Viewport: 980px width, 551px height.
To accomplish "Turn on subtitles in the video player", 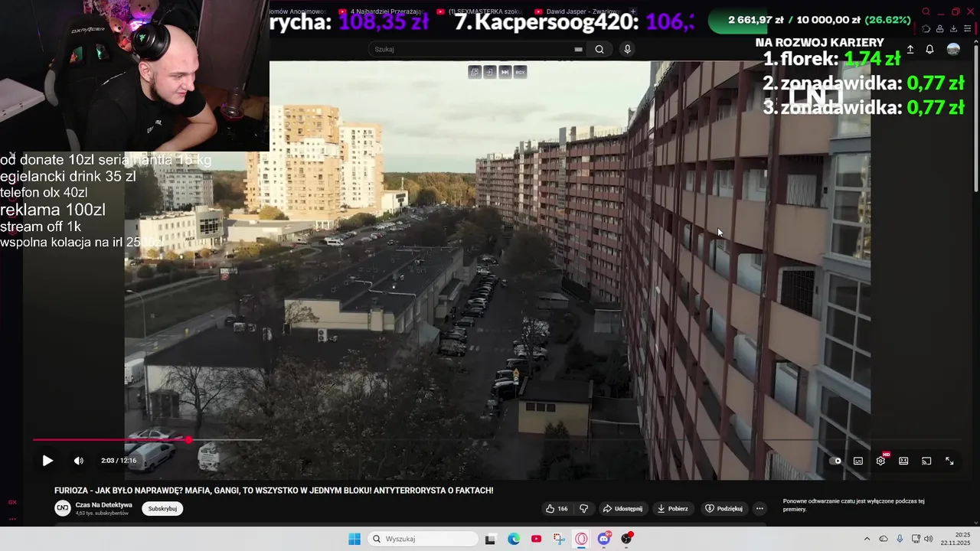I will click(x=858, y=461).
